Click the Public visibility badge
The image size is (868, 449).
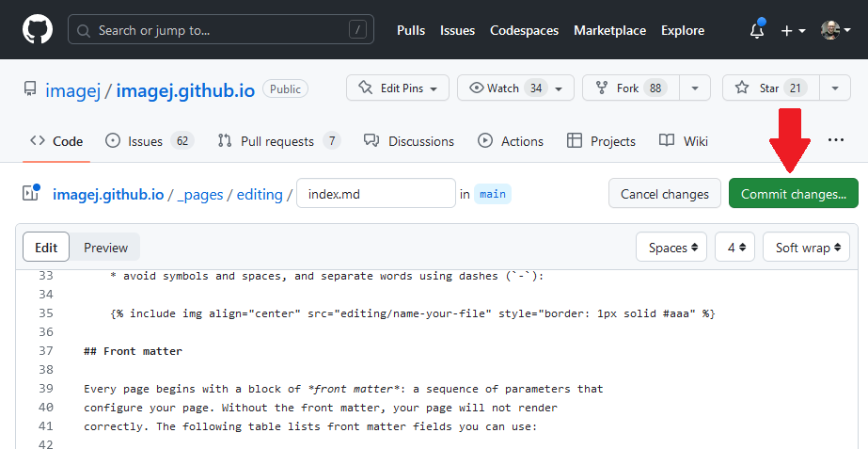click(285, 88)
